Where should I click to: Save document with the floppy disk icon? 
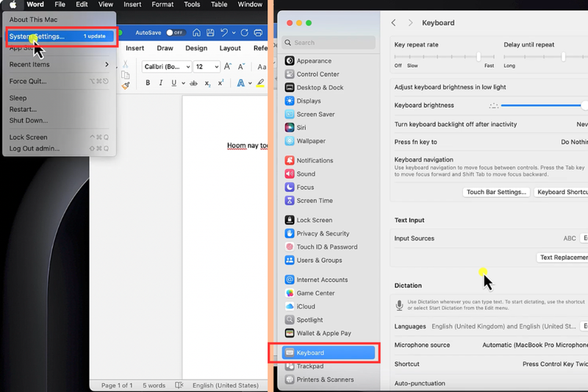210,32
